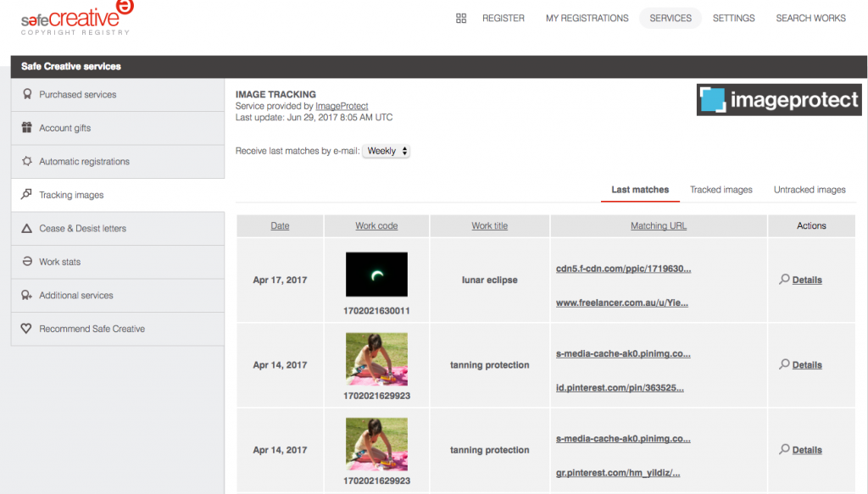Open Work stats via its icon
This screenshot has width=868, height=494.
pyautogui.click(x=27, y=262)
